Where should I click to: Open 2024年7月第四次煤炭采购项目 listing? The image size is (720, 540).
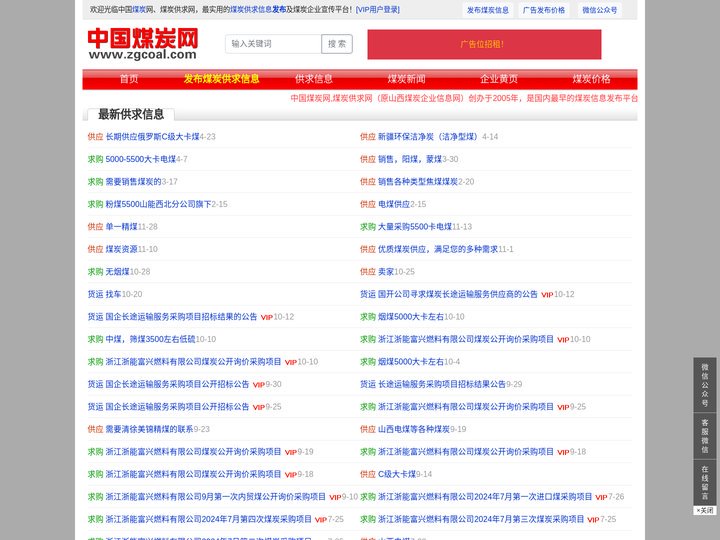pos(208,519)
